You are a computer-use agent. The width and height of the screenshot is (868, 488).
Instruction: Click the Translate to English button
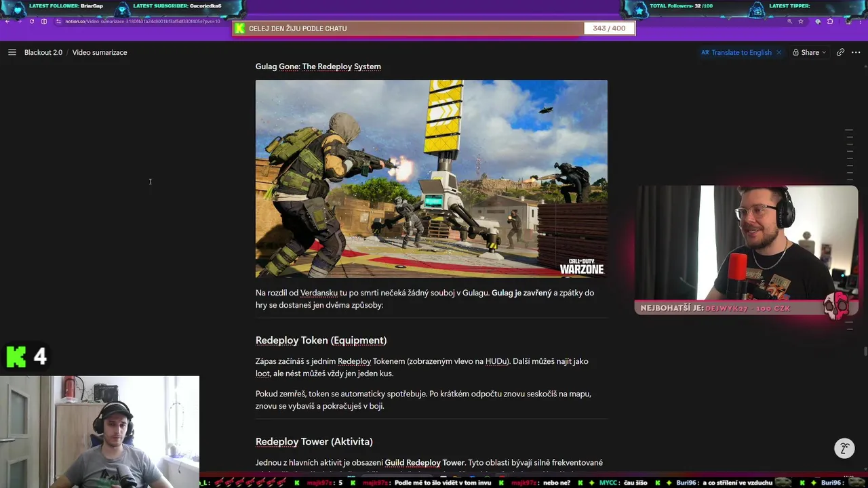(x=736, y=52)
